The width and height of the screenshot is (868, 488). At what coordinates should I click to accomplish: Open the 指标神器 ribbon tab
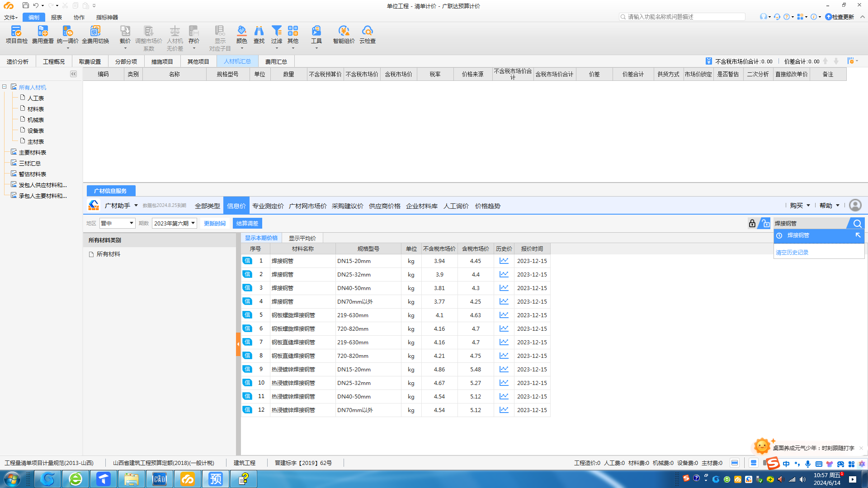pos(107,17)
